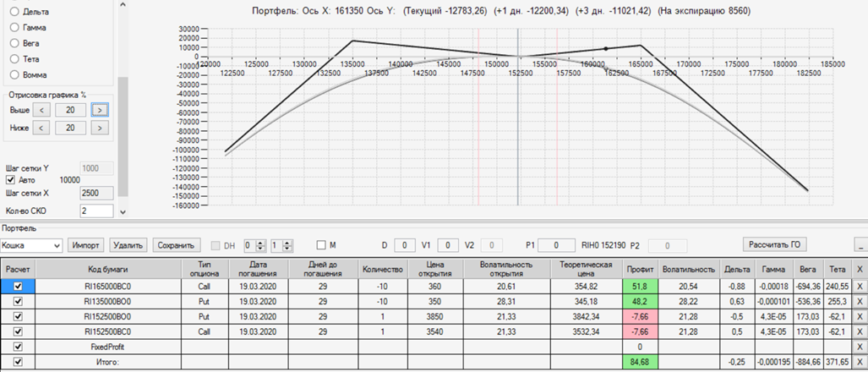Open the Кошка portfolio dropdown
Image resolution: width=868 pixels, height=372 pixels.
[x=31, y=244]
